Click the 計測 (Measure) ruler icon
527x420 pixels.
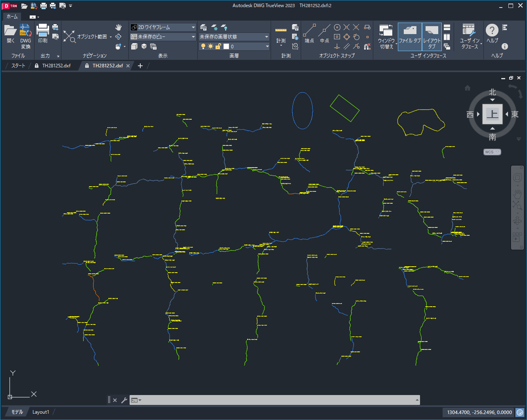coord(281,31)
